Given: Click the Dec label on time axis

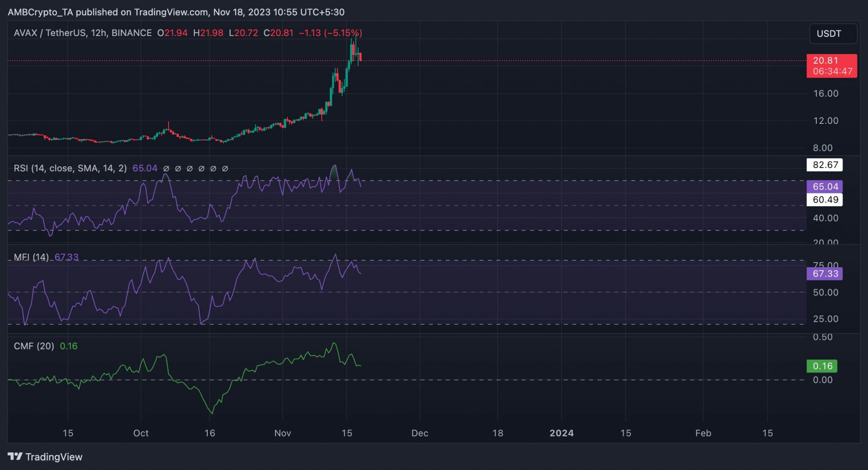Looking at the screenshot, I should point(420,433).
